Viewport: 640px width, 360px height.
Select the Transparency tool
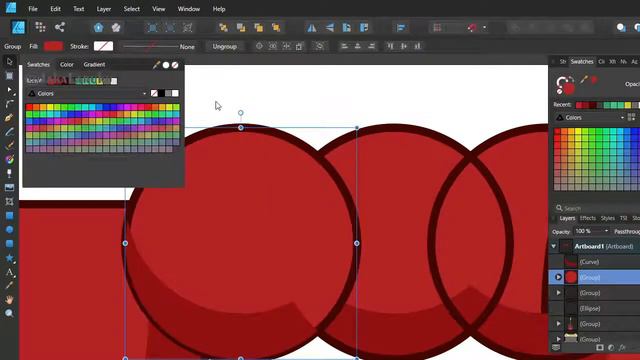9,173
